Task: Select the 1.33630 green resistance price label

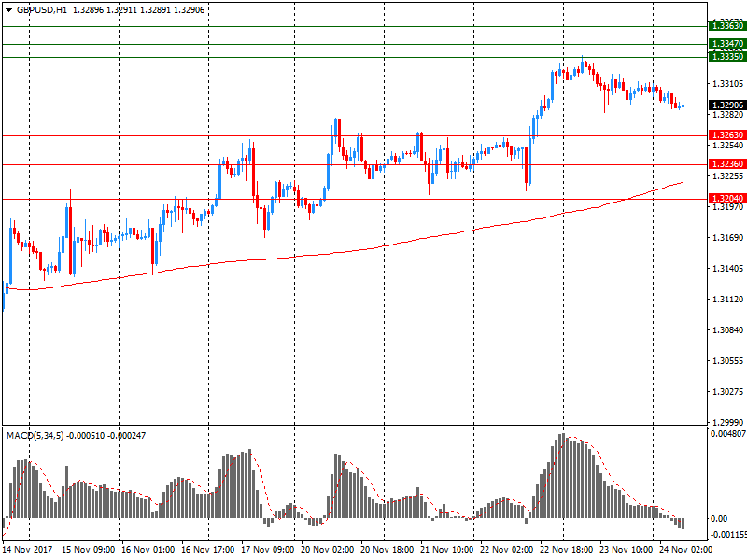Action: (727, 26)
